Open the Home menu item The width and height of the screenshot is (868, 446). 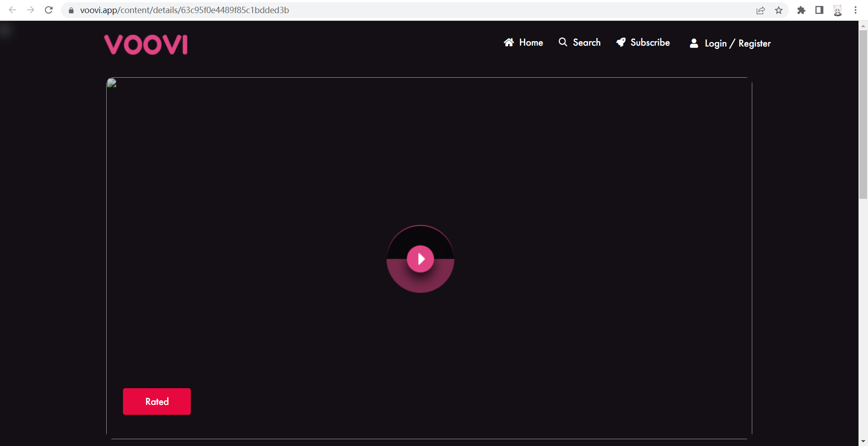pyautogui.click(x=524, y=42)
